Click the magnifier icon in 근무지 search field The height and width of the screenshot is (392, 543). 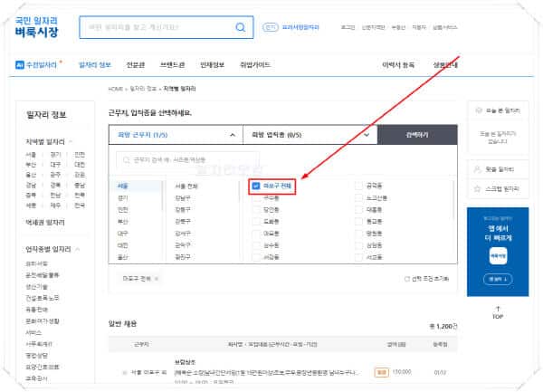click(x=127, y=159)
